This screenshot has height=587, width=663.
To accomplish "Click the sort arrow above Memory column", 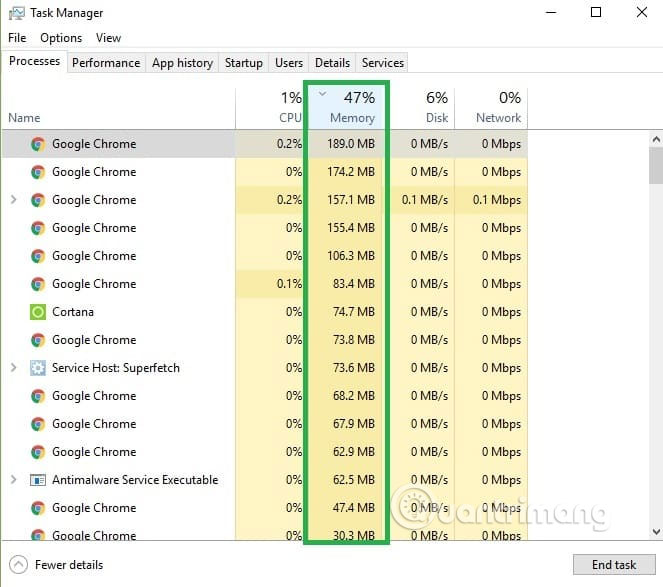I will tap(322, 94).
